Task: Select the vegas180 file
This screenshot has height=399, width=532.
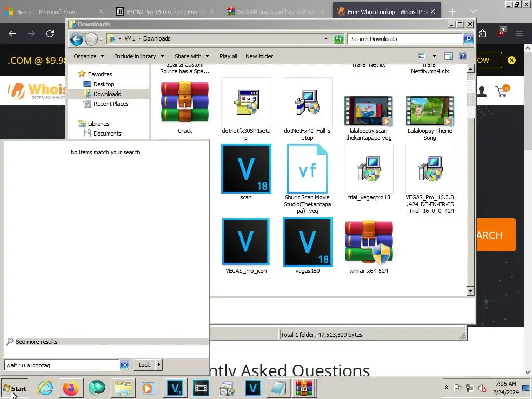Action: click(307, 246)
